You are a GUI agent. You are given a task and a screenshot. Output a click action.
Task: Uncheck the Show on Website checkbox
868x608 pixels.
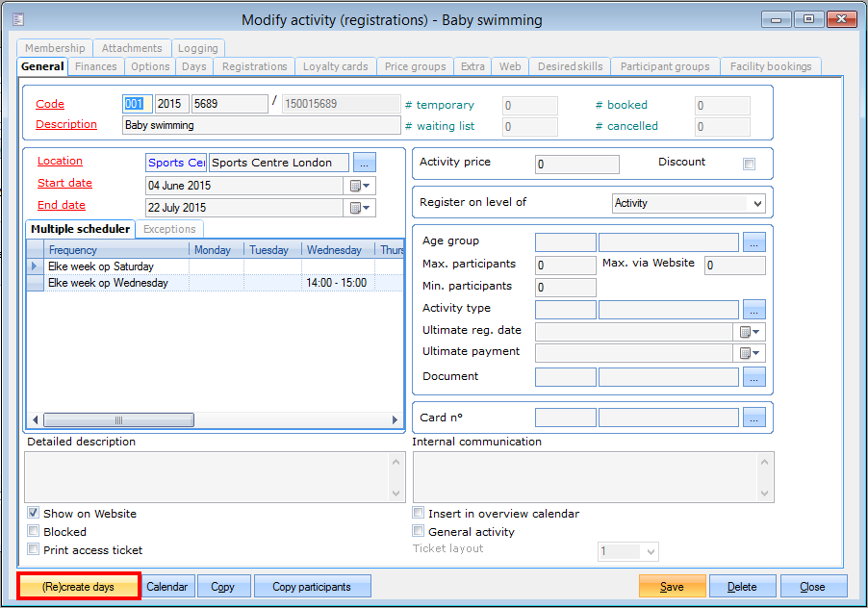[x=34, y=514]
